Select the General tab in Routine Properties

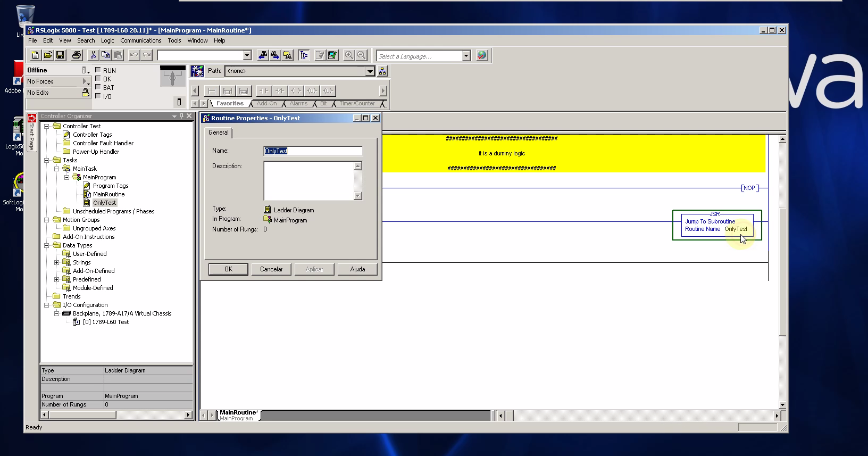pos(219,132)
